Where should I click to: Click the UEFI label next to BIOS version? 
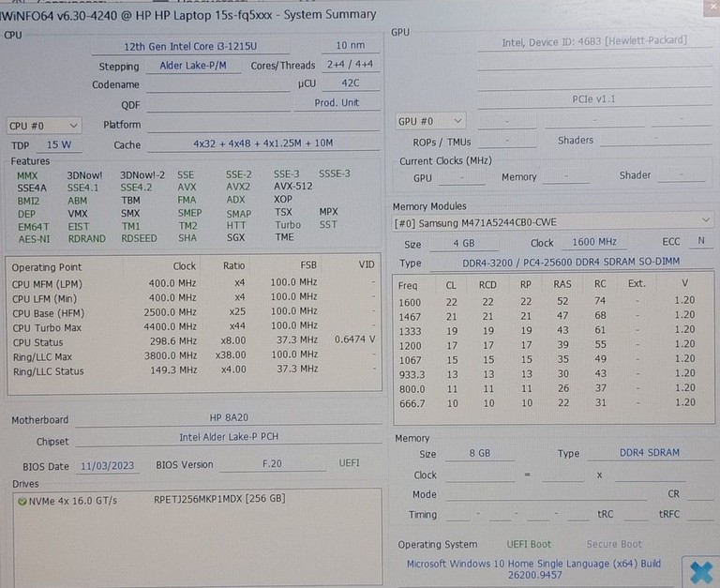[x=349, y=463]
